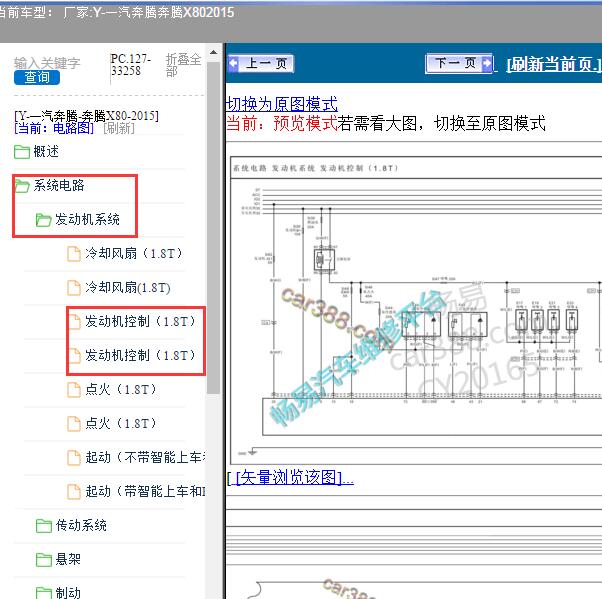Click page icon of second 发动机控制（1.8T）

pyautogui.click(x=74, y=356)
